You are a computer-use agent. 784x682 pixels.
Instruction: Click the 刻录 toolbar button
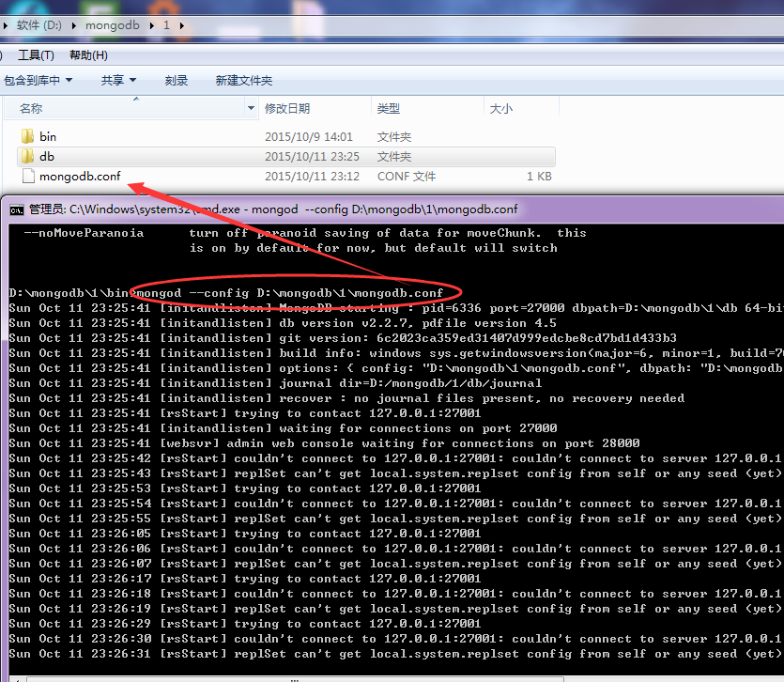tap(177, 81)
